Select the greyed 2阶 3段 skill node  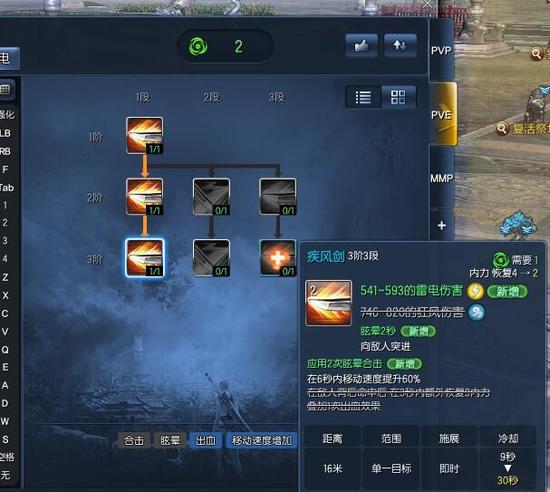[278, 196]
